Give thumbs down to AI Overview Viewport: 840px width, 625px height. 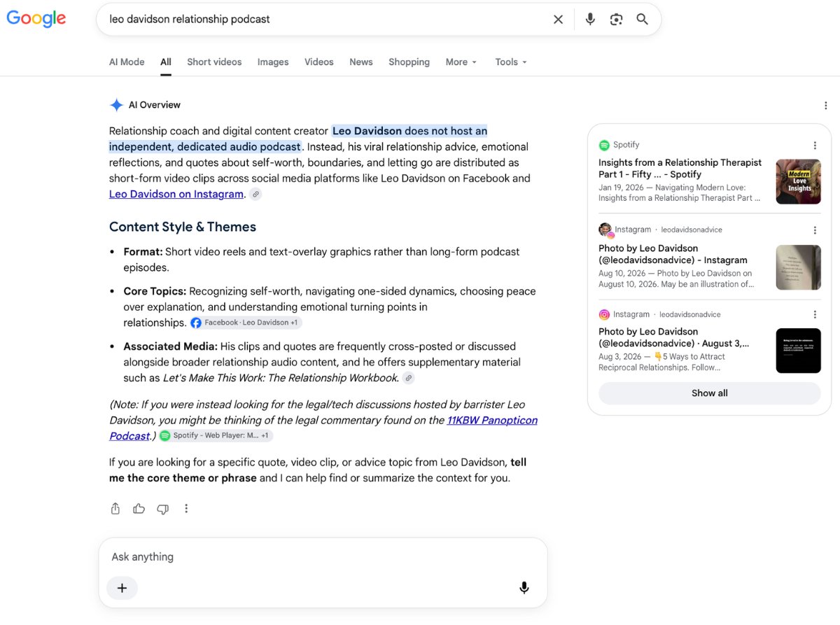162,509
